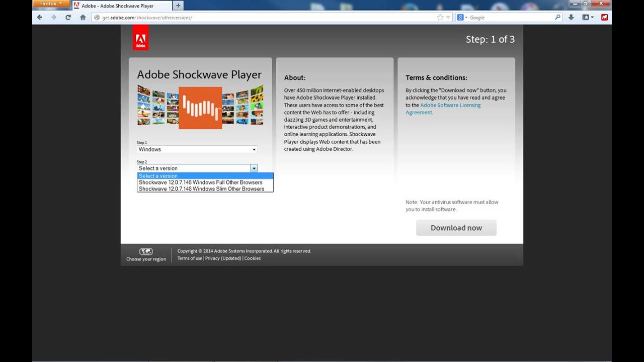Click the 'Step: 1 of 3' text
644x362 pixels.
pyautogui.click(x=490, y=39)
